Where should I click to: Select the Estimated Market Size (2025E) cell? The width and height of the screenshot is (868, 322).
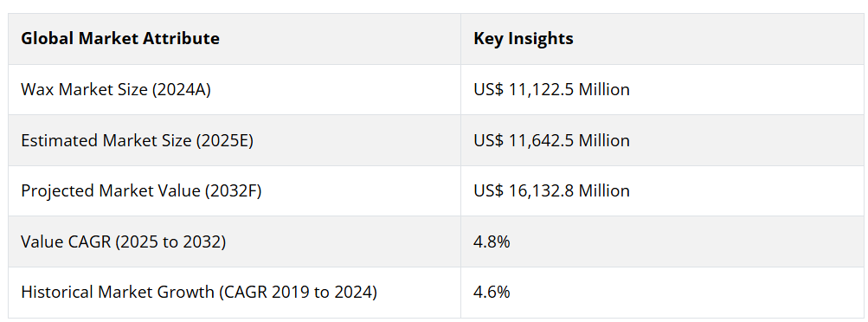[x=235, y=140]
